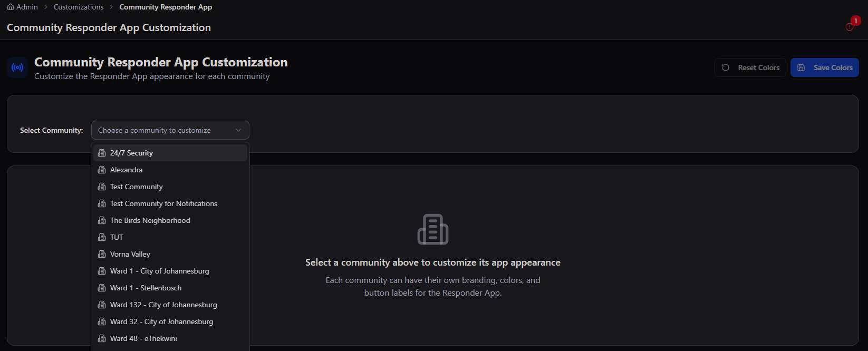The width and height of the screenshot is (868, 351).
Task: Click the home icon beside Admin breadcrumb
Action: [x=11, y=7]
